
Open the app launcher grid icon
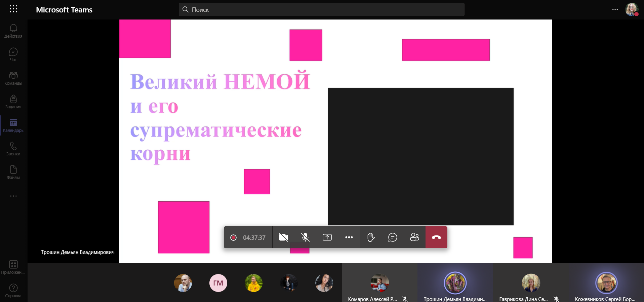pos(13,9)
